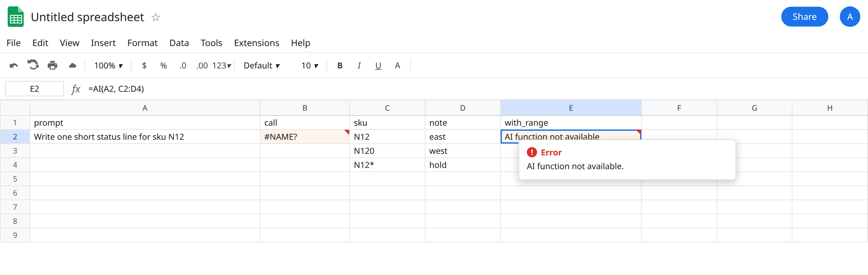This screenshot has width=868, height=275.
Task: Click the cloud save icon
Action: [x=72, y=66]
